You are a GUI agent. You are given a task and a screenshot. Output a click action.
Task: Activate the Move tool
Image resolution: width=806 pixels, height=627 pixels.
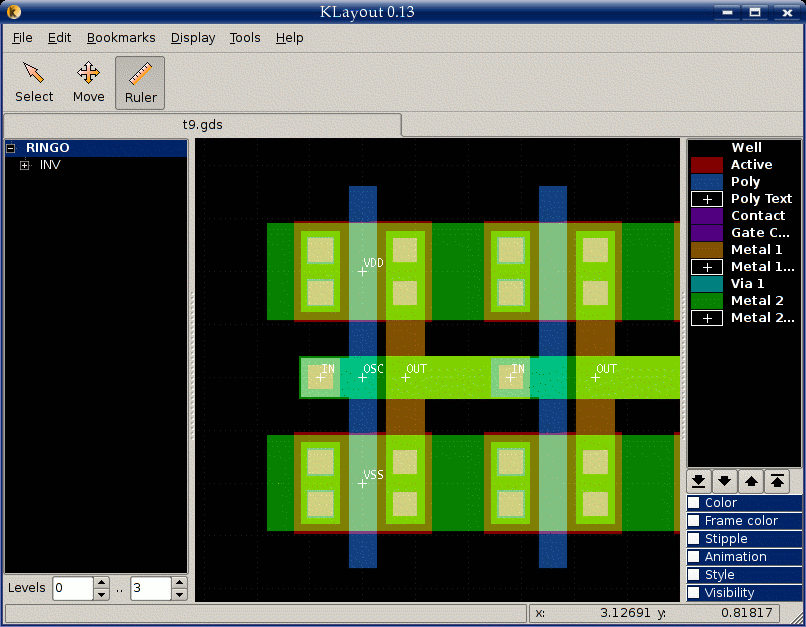[x=88, y=82]
